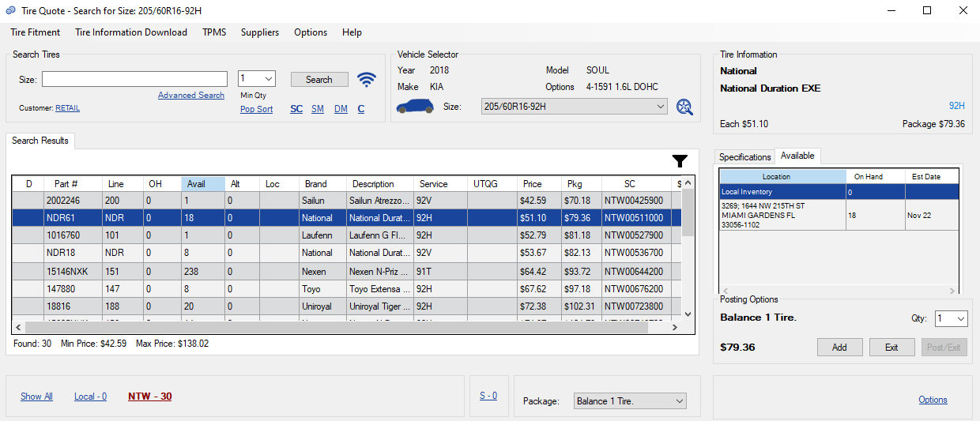Click the Pop Sort link

[x=257, y=110]
